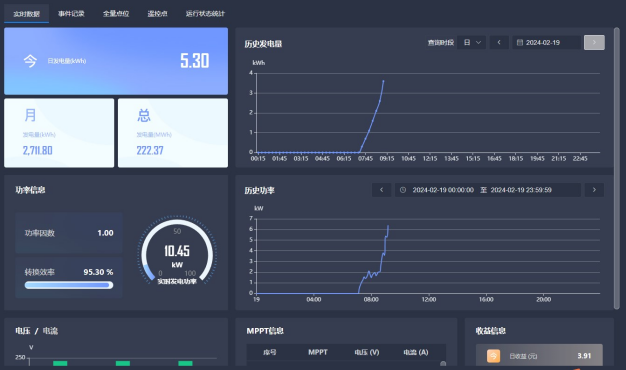Click the 12:00 axis label on 历史功率 chart

[x=429, y=299]
